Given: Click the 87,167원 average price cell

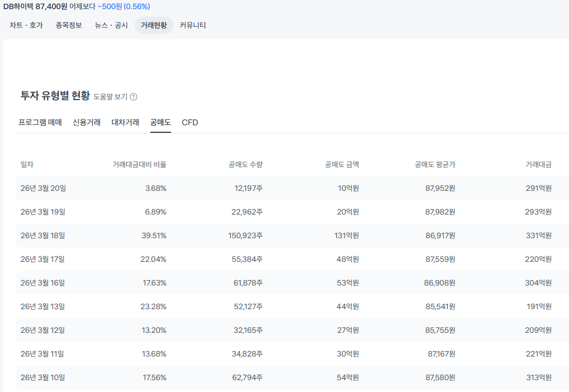Looking at the screenshot, I should point(441,354).
